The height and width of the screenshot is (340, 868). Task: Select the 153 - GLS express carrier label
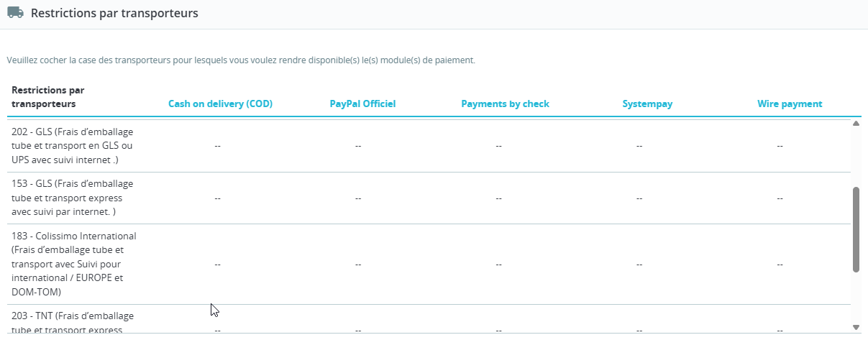[x=73, y=198]
